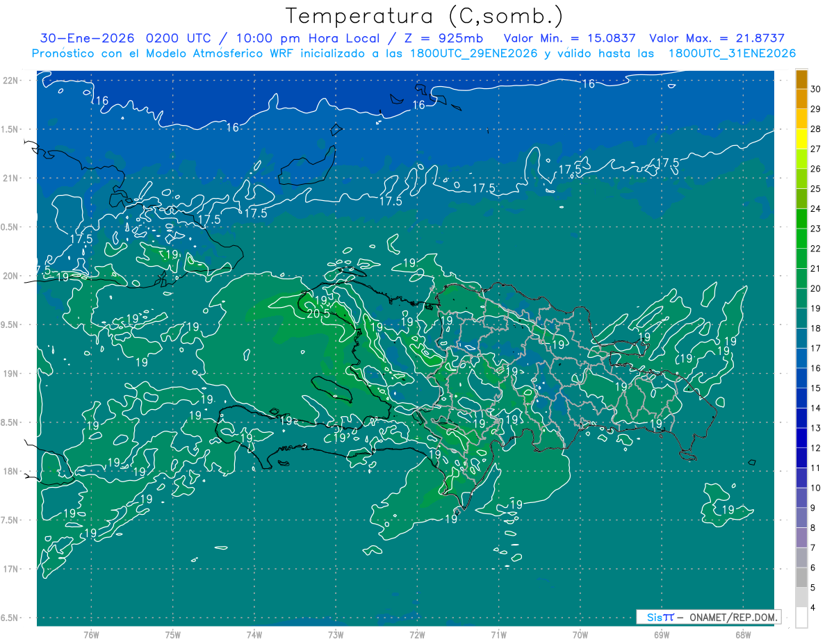Click the 23 label on color scale
Viewport: 834px width, 644px height.
815,229
